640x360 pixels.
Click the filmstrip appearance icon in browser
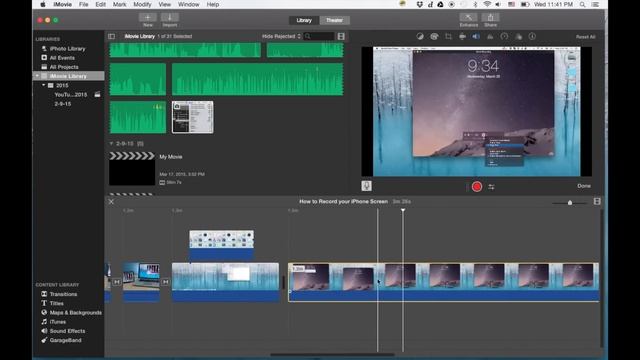341,36
